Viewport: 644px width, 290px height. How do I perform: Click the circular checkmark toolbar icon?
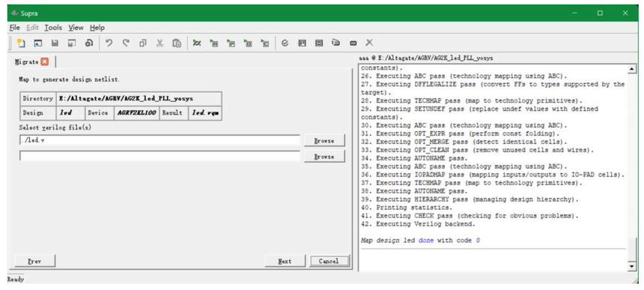pyautogui.click(x=285, y=43)
